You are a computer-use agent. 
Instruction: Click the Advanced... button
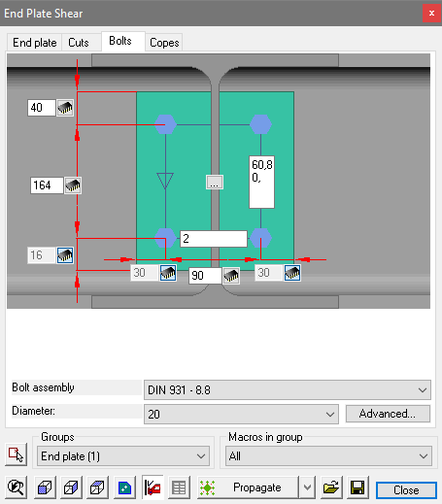pos(388,414)
